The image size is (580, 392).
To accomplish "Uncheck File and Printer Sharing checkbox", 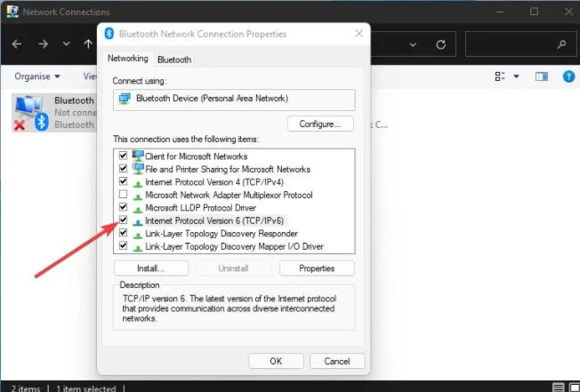I will click(x=123, y=169).
